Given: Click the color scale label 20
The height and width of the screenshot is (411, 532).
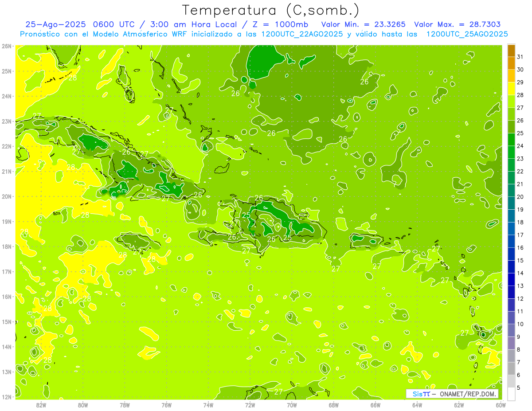Looking at the screenshot, I should click(520, 197).
